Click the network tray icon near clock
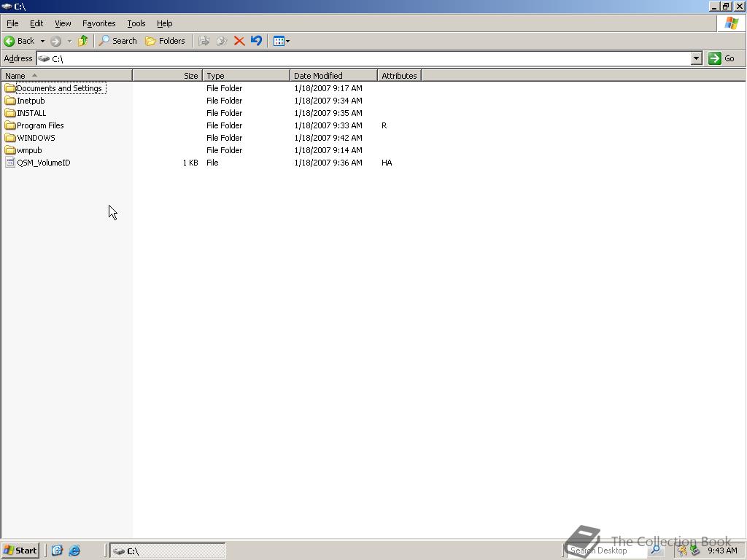This screenshot has height=560, width=747. (x=694, y=551)
